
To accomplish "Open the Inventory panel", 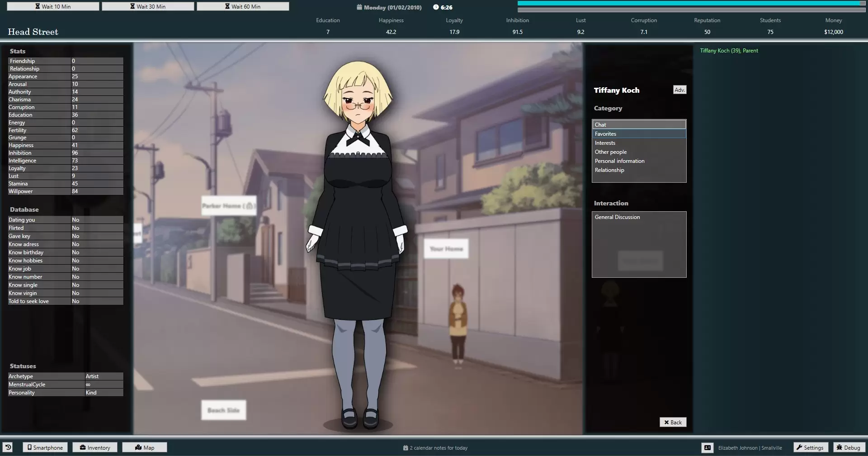I will pos(95,447).
